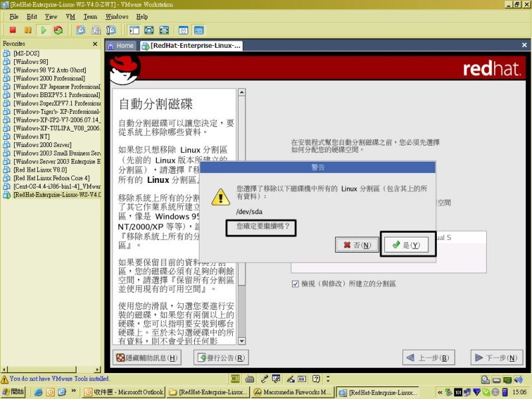
Task: Click the help panel scroll up arrow
Action: click(242, 92)
